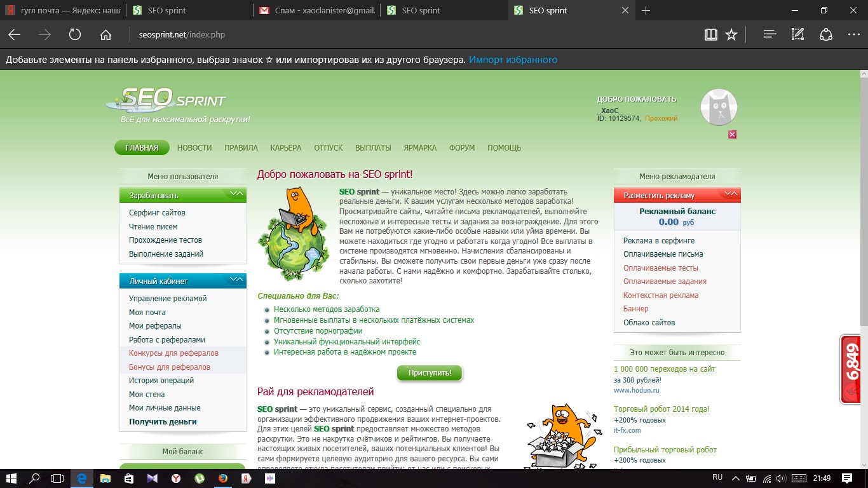Open Чтение писем link
Screen dimensions: 868x488
153,226
